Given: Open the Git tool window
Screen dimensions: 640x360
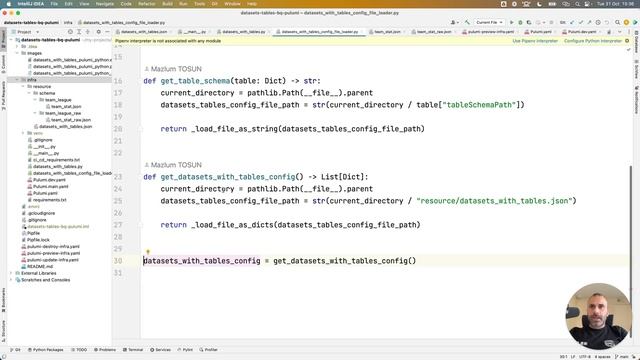Looking at the screenshot, I should point(15,350).
